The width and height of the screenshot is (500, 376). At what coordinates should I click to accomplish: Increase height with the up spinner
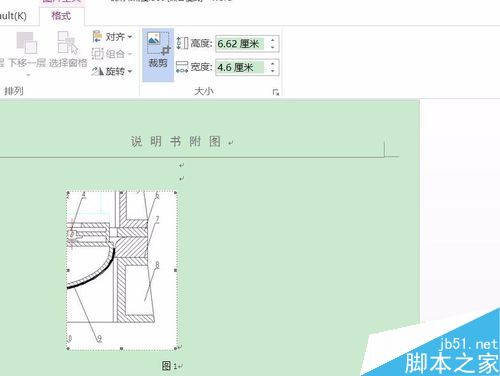[273, 40]
